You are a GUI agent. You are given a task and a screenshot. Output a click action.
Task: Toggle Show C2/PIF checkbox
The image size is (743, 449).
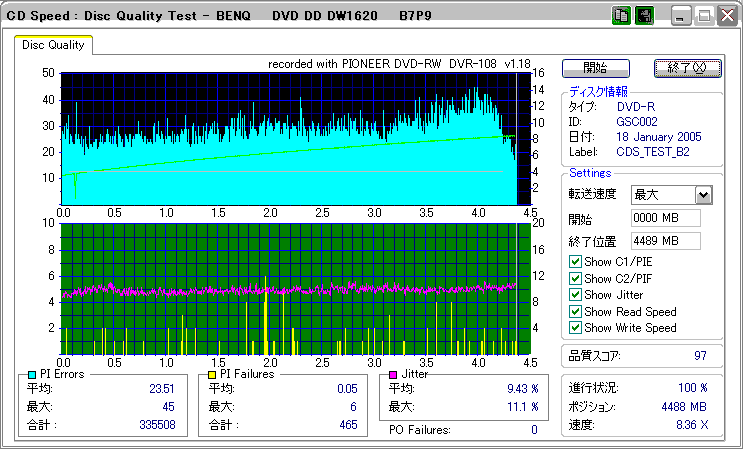click(575, 278)
